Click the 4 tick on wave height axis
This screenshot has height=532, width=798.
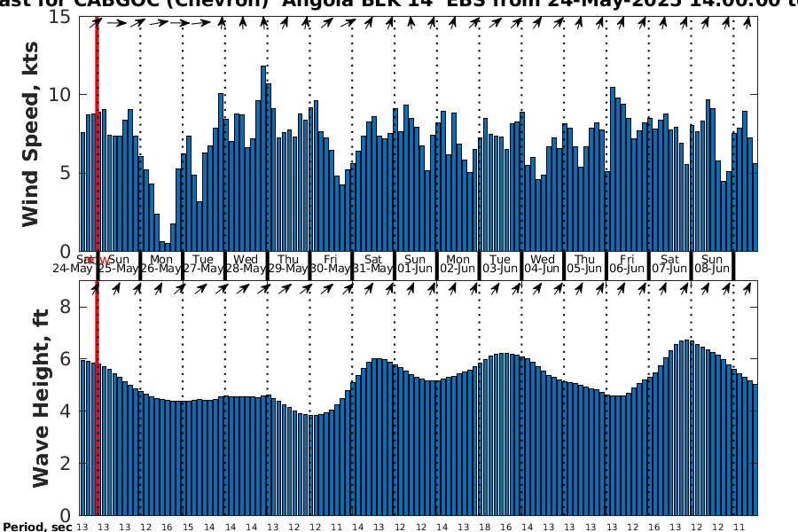coord(65,411)
